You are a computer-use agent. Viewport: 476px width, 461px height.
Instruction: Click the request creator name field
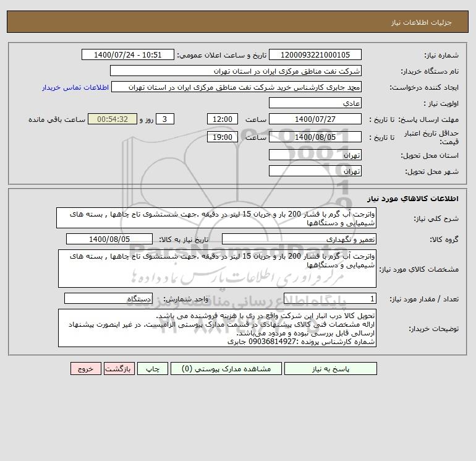(x=236, y=87)
